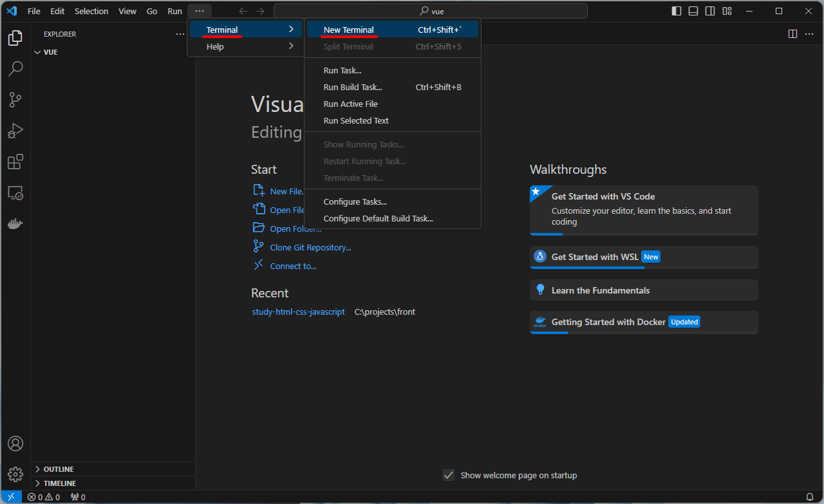Click the Split Editor Right icon

[793, 33]
